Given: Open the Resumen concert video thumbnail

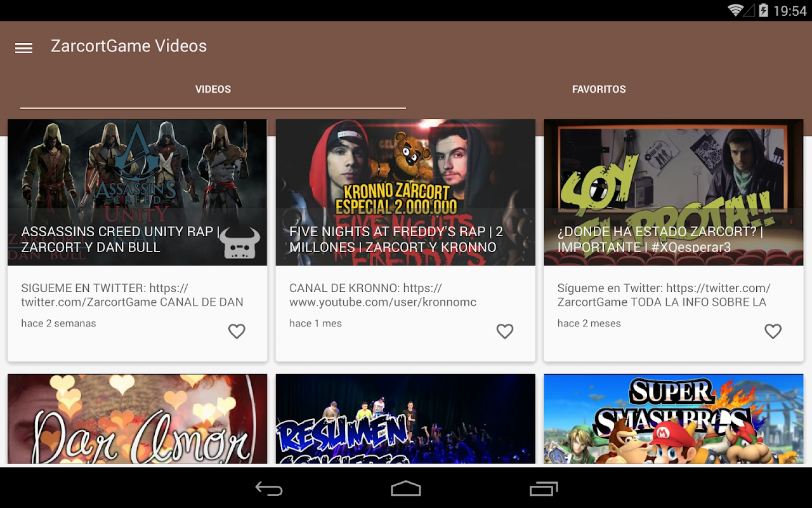Looking at the screenshot, I should [405, 418].
